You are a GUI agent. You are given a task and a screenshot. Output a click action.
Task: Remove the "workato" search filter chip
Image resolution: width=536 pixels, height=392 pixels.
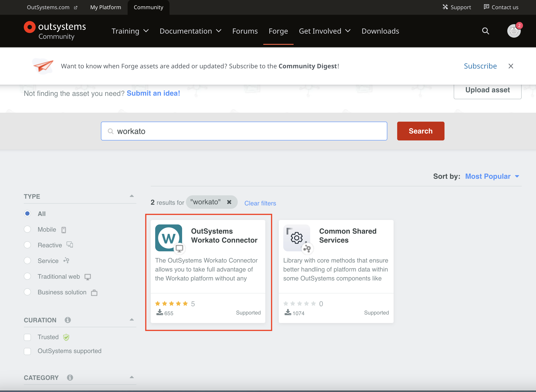tap(229, 202)
